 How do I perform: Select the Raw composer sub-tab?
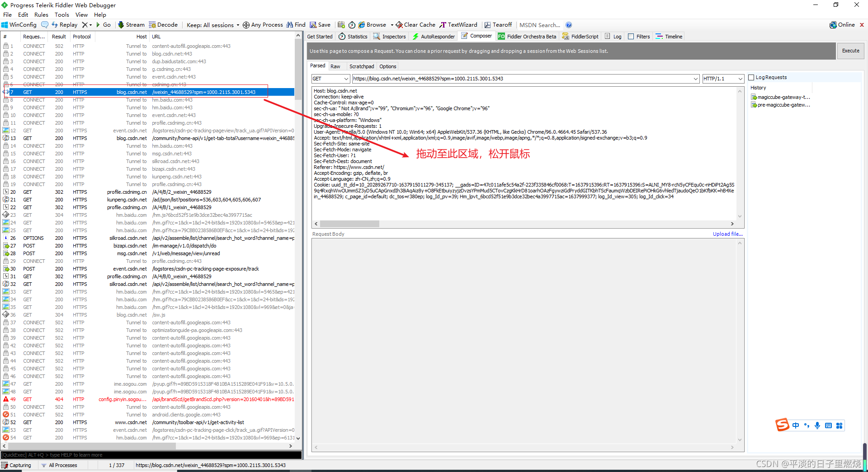(x=335, y=66)
